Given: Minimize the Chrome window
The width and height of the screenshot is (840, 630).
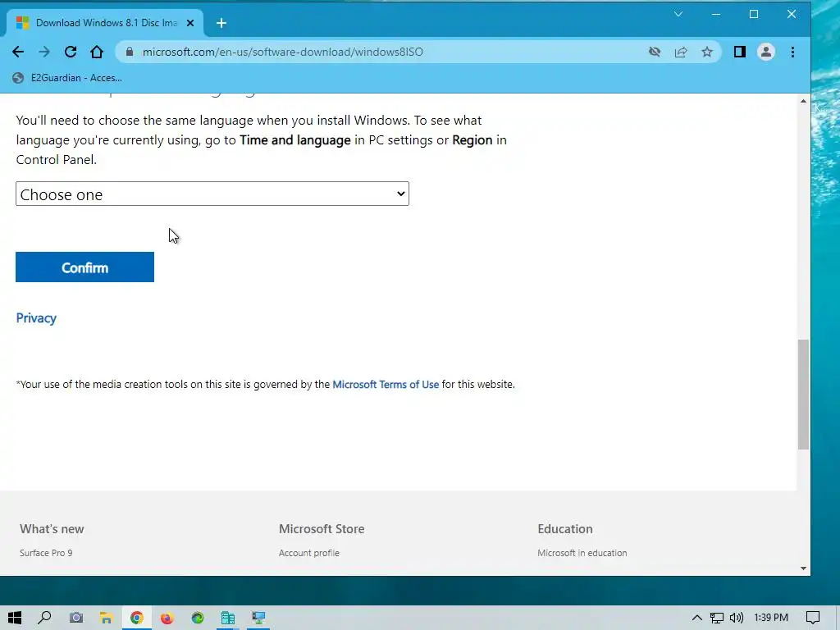Looking at the screenshot, I should pyautogui.click(x=715, y=14).
